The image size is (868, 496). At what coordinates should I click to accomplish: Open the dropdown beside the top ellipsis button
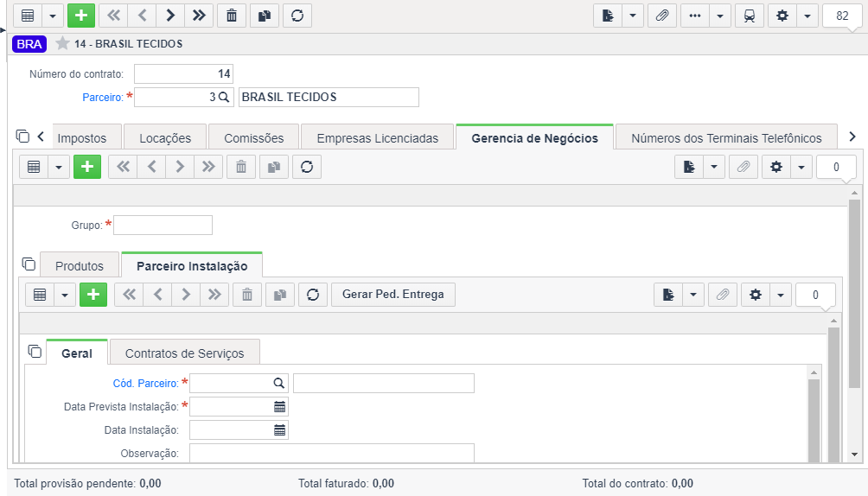[x=720, y=16]
